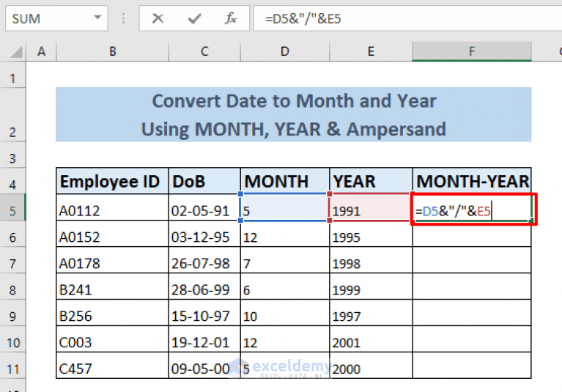Click cell with Employee ID B241
This screenshot has width=562, height=392.
[112, 286]
